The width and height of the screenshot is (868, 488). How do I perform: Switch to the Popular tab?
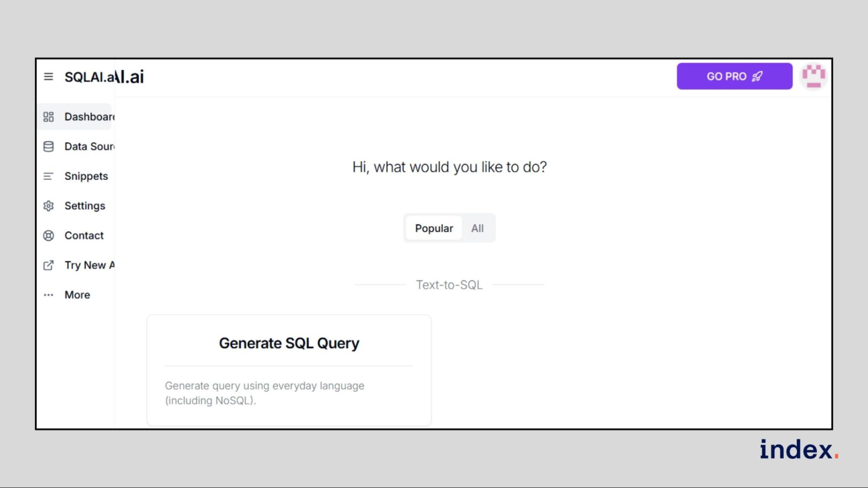coord(433,228)
